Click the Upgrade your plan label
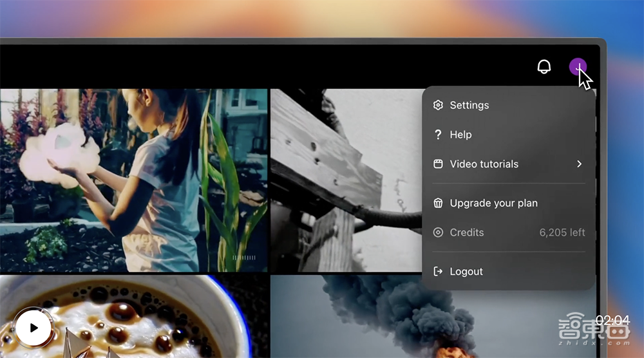 point(493,203)
